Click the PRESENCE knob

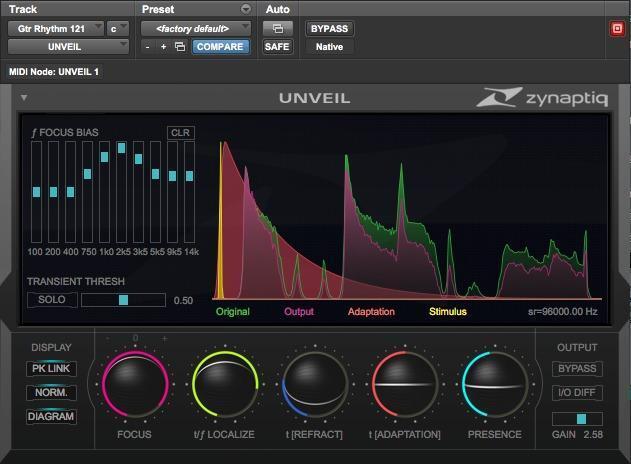pos(495,384)
